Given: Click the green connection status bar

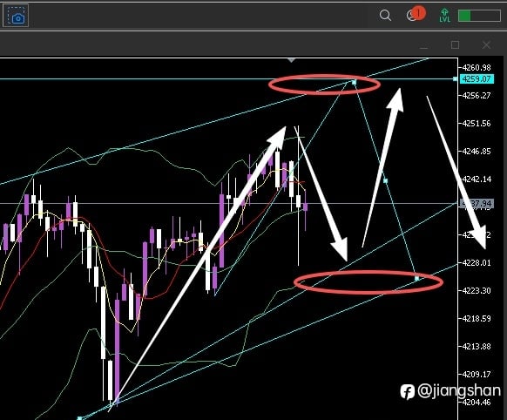Looking at the screenshot, I should pos(479,16).
